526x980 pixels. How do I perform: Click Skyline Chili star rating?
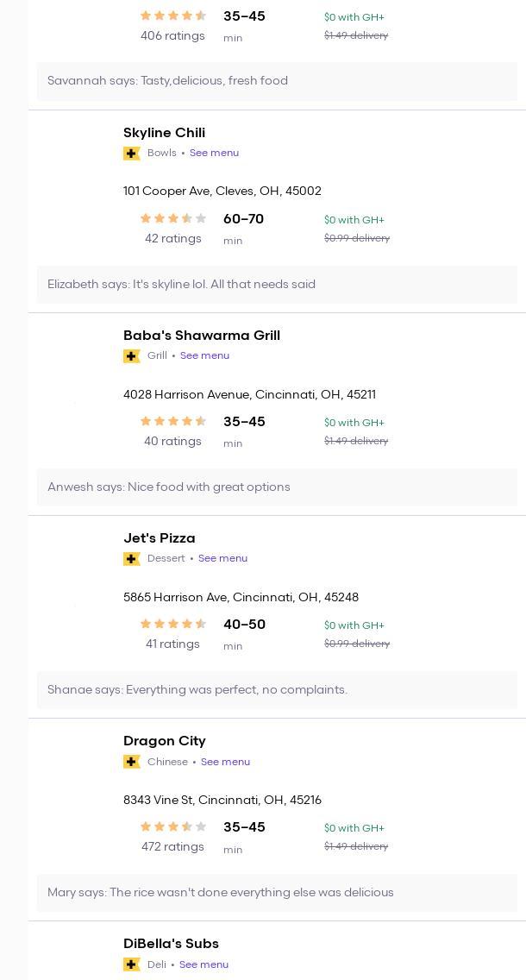coord(173,219)
